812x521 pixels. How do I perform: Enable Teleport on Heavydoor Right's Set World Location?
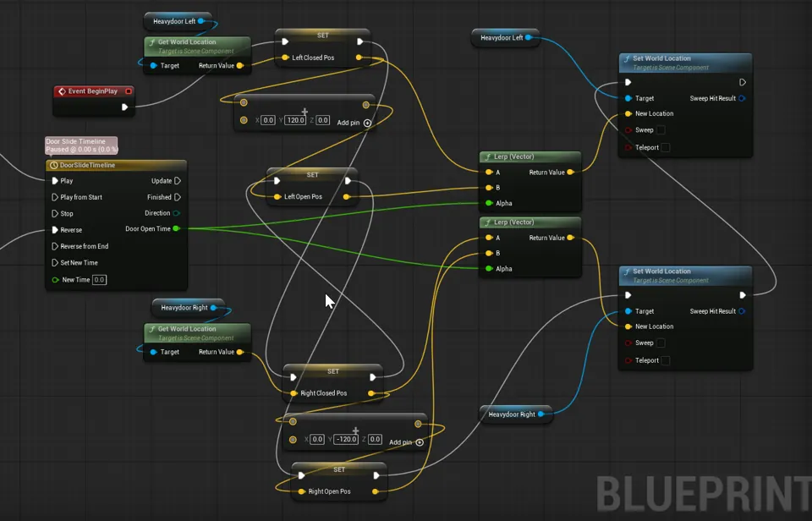[x=666, y=360]
